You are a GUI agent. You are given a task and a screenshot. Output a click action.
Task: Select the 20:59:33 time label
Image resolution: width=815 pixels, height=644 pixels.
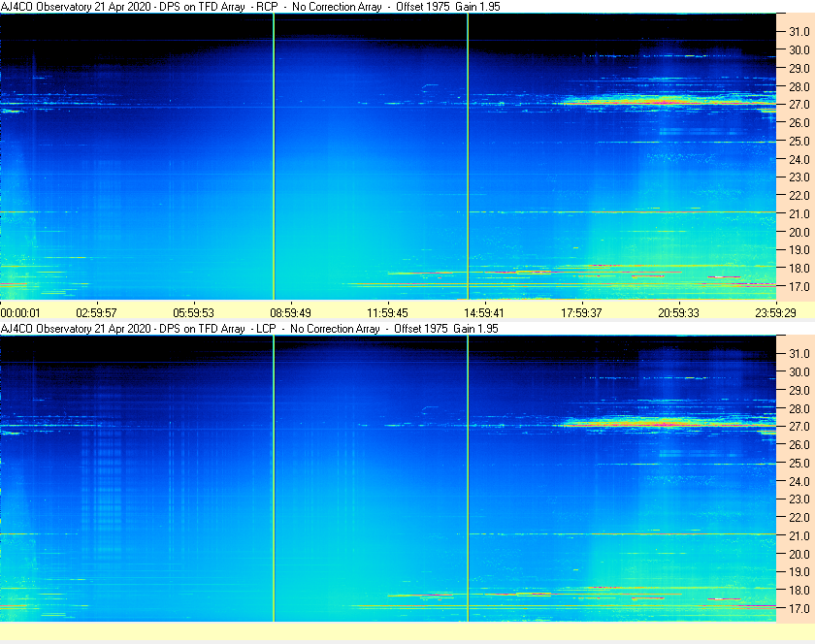pyautogui.click(x=679, y=313)
